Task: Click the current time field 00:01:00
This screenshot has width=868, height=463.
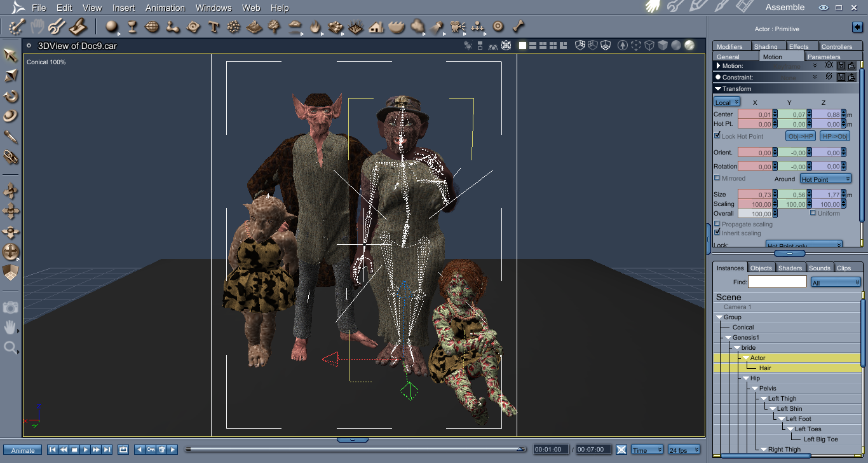Action: click(x=550, y=450)
